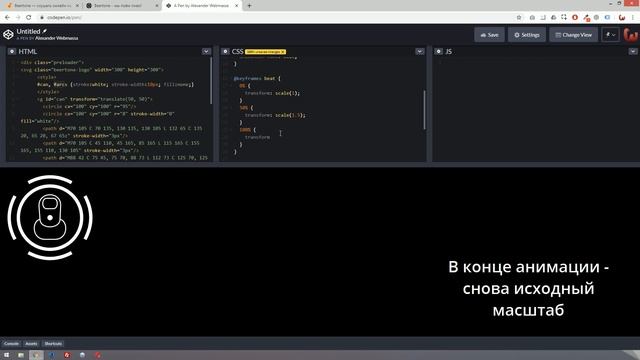This screenshot has height=360, width=640.
Task: Close the second browser tab
Action: pyautogui.click(x=157, y=6)
